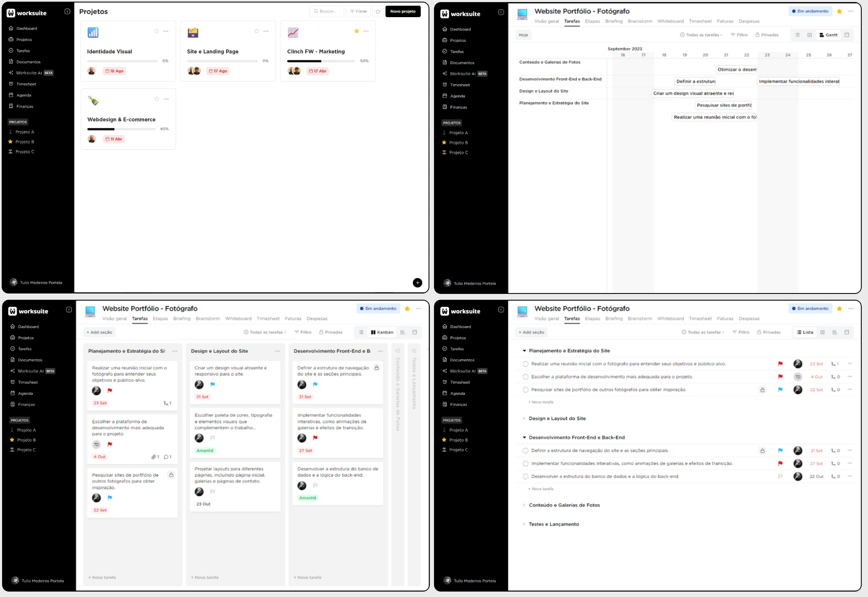
Task: Check the 'Desenvolver a estrutura do banco' task circle in the list
Action: (526, 476)
